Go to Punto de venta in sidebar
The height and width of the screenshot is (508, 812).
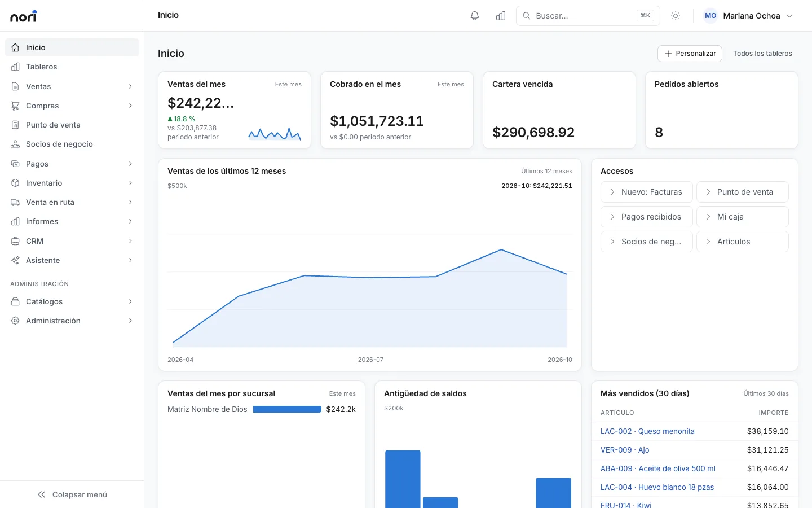click(72, 125)
